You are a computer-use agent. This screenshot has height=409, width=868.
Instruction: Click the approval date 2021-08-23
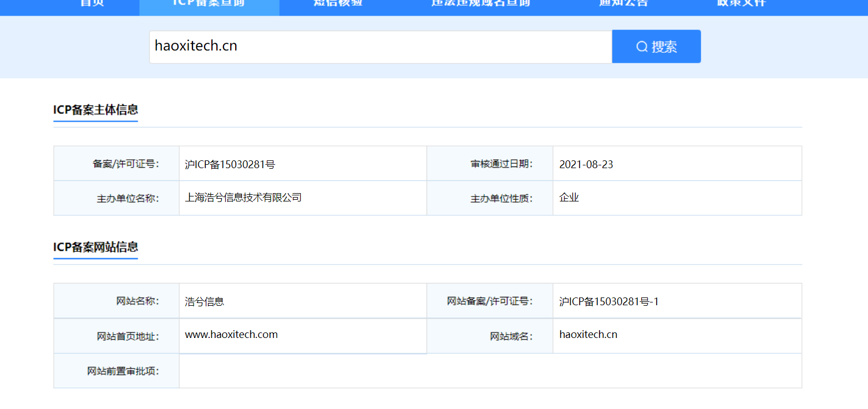pyautogui.click(x=586, y=164)
